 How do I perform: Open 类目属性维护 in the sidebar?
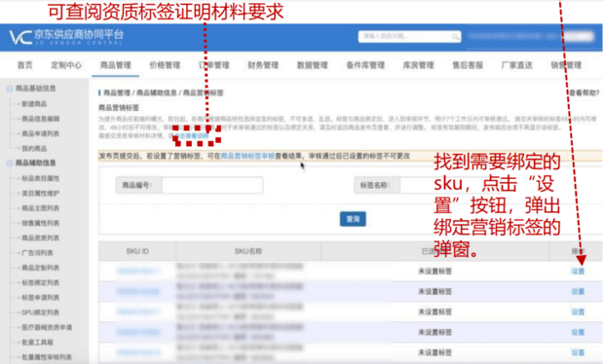[x=41, y=193]
